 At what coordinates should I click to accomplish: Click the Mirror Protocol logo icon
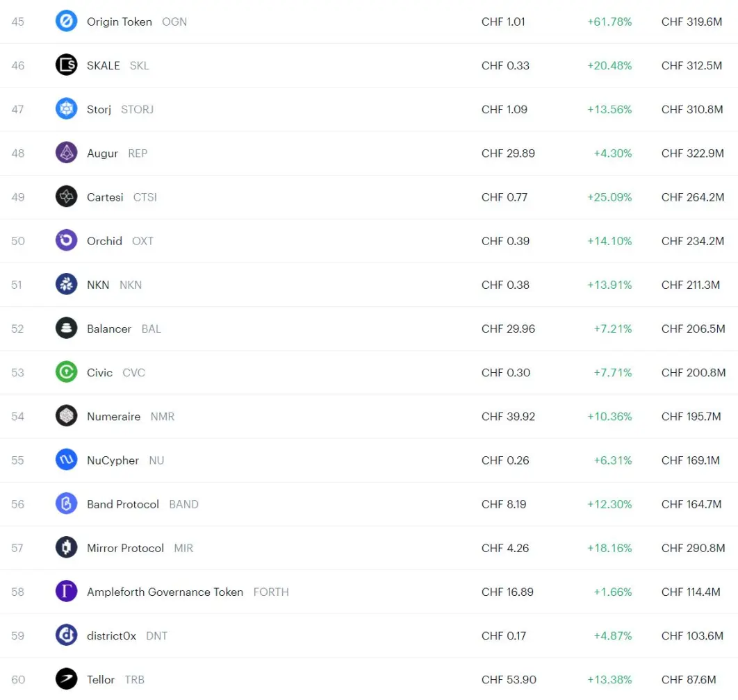[x=66, y=548]
